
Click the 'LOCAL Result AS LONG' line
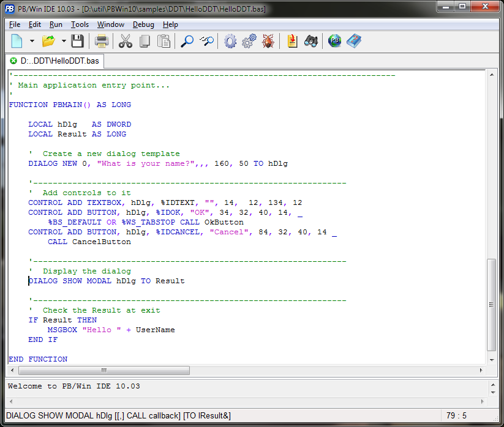pos(77,134)
